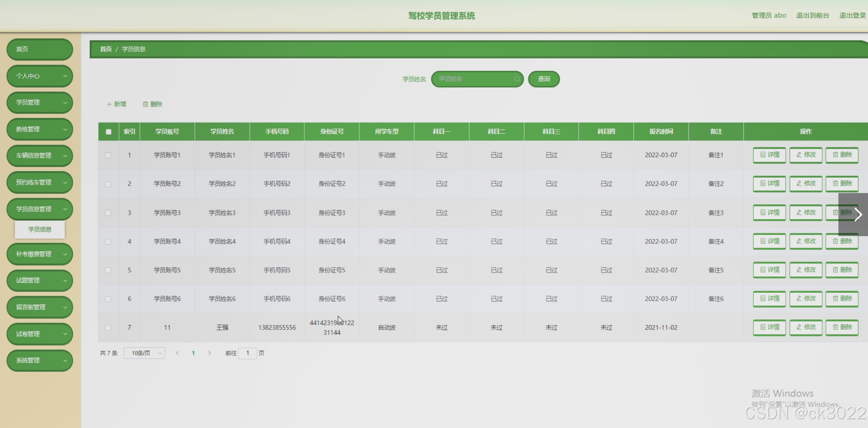Image resolution: width=868 pixels, height=428 pixels.
Task: Open 详情 for row 1 student
Action: pyautogui.click(x=769, y=155)
